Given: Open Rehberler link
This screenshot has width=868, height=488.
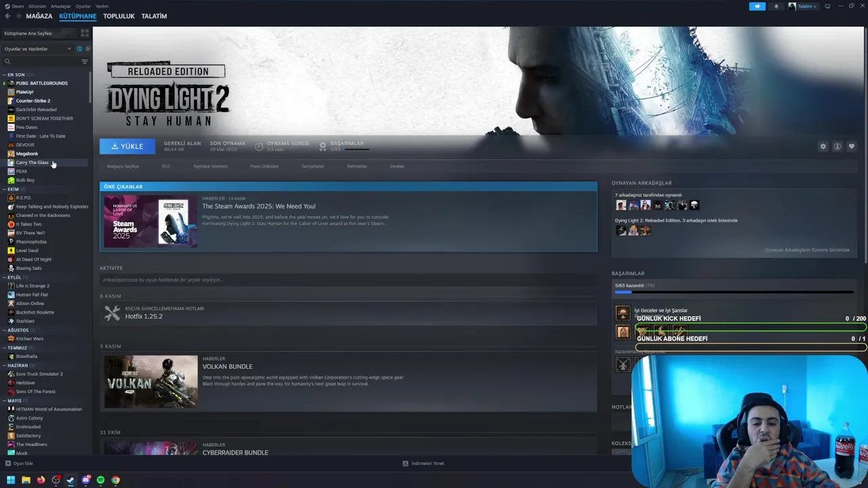Looking at the screenshot, I should coord(357,166).
